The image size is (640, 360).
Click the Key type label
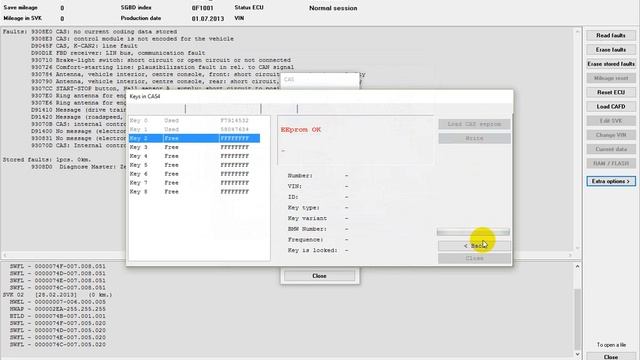click(x=303, y=208)
